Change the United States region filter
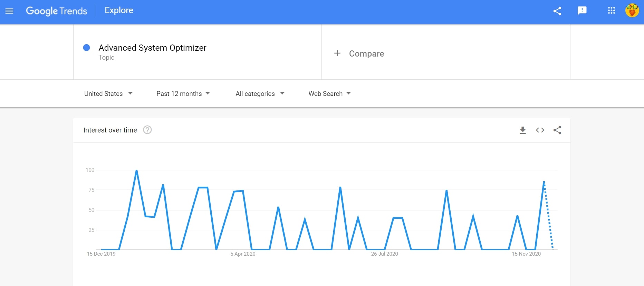This screenshot has width=644, height=286. coord(108,93)
